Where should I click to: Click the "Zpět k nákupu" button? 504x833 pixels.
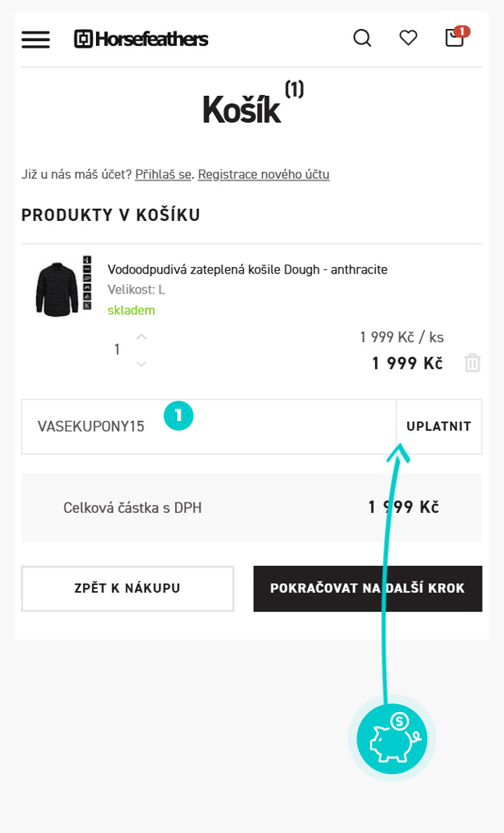point(127,589)
